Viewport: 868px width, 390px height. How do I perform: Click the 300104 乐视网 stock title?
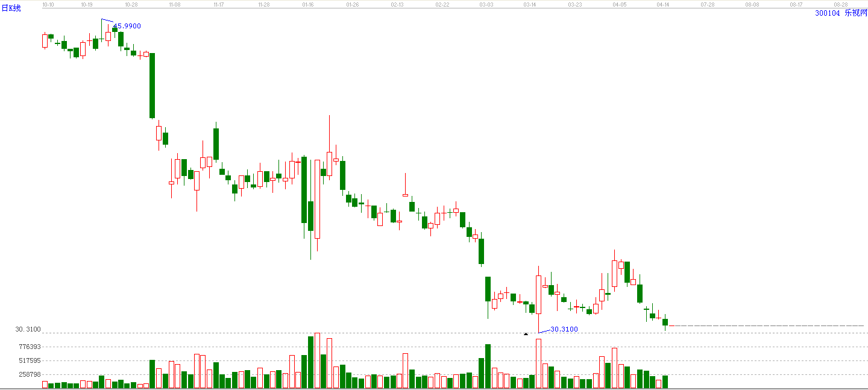click(841, 13)
